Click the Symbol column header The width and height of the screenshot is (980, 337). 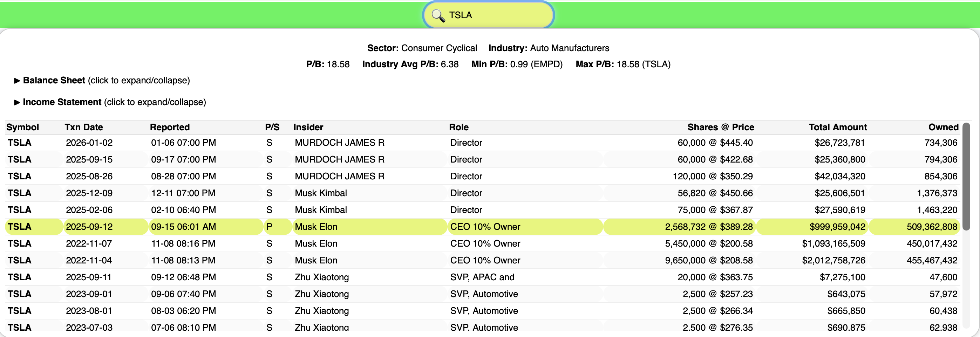coord(22,127)
